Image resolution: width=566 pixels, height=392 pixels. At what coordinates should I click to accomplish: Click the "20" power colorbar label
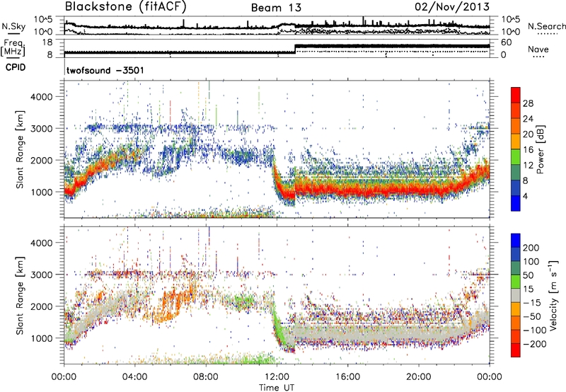click(x=528, y=134)
